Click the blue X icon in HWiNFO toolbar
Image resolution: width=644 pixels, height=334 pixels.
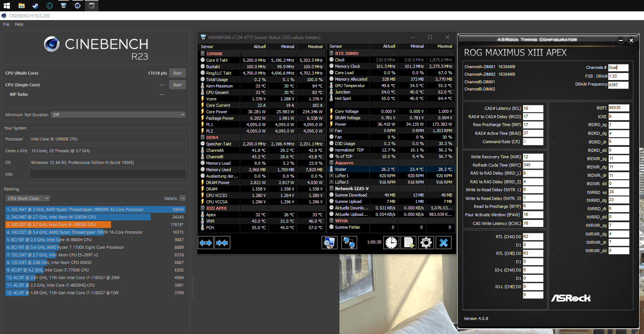coord(444,243)
